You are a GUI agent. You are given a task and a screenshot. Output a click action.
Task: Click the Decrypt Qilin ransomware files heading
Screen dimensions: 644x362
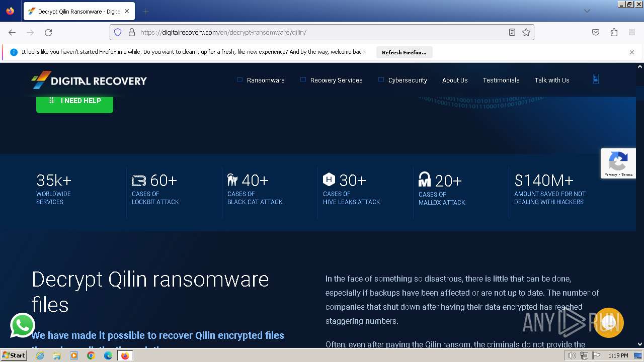[150, 292]
